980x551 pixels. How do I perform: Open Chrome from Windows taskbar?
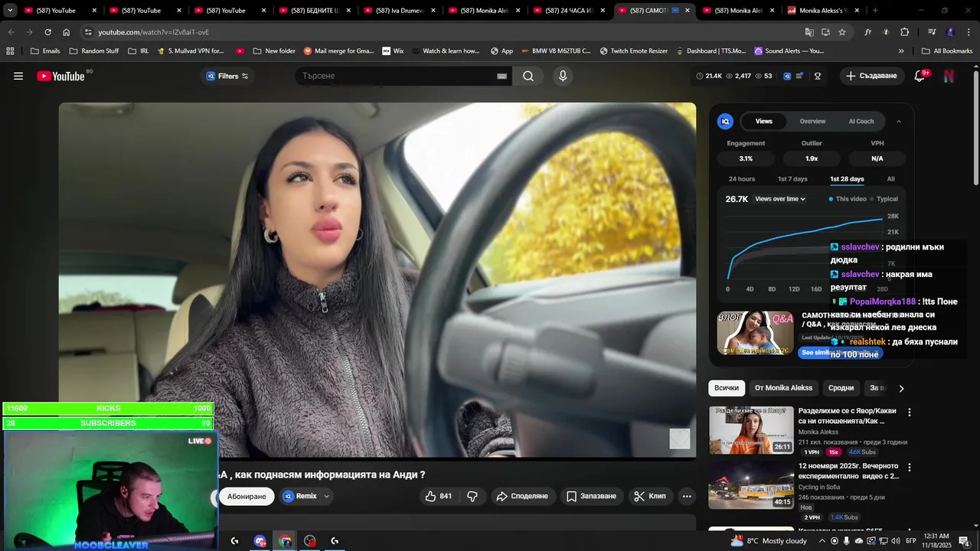pos(285,541)
